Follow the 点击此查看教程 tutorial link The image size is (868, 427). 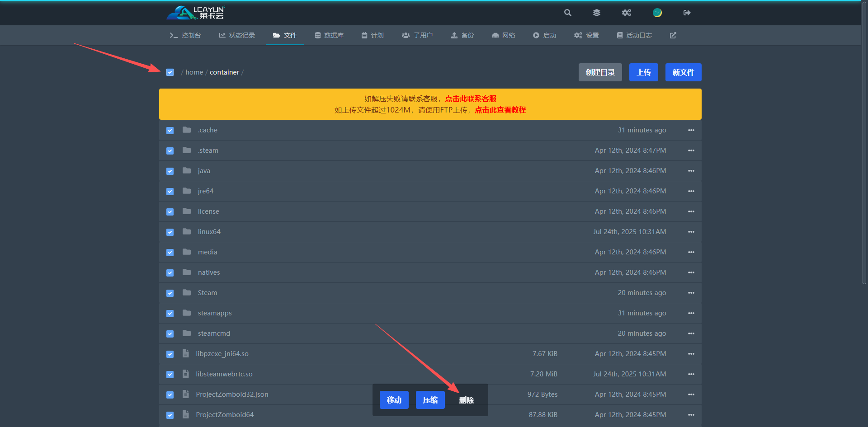point(500,110)
